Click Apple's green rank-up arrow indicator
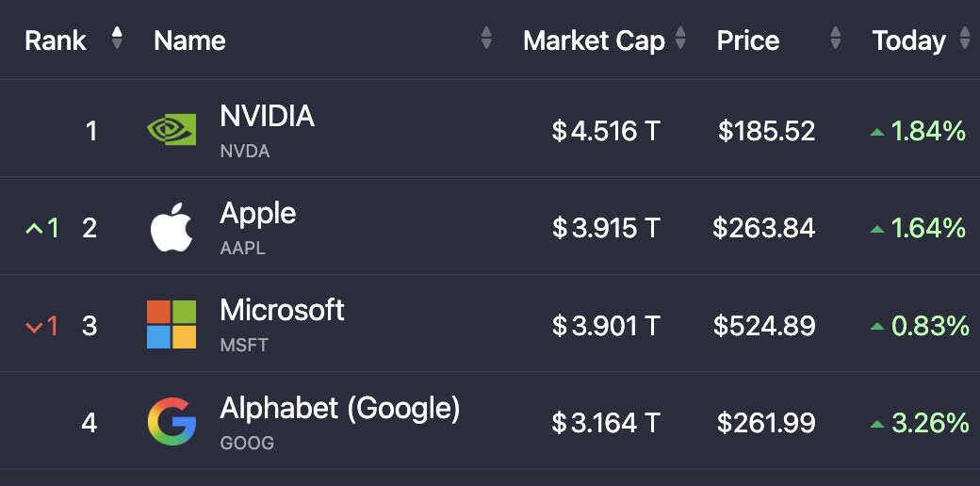The height and width of the screenshot is (486, 980). click(x=35, y=228)
